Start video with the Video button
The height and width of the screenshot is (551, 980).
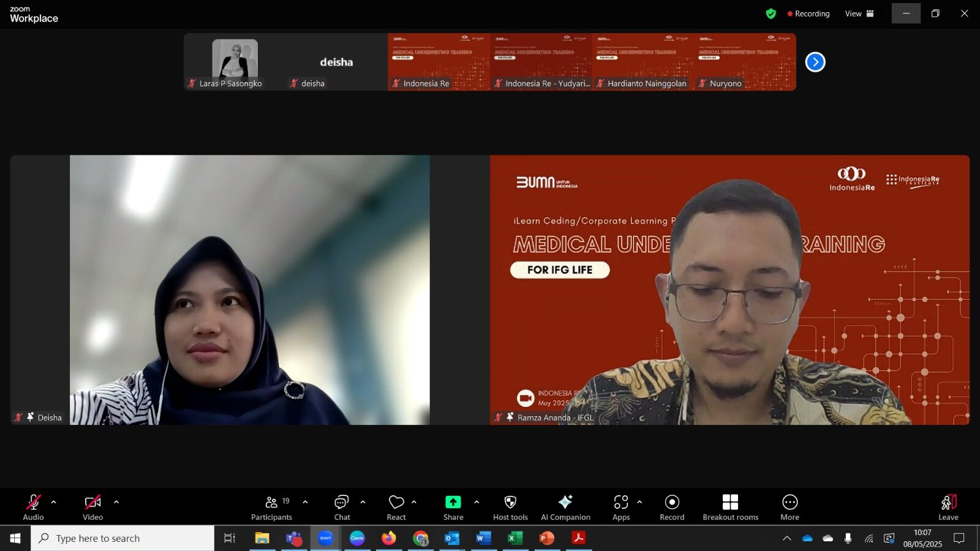92,507
